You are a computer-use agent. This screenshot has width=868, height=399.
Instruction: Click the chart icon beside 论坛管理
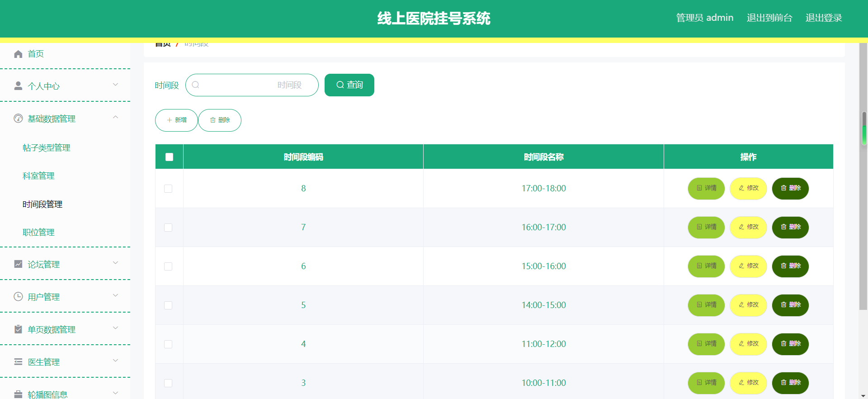coord(18,264)
